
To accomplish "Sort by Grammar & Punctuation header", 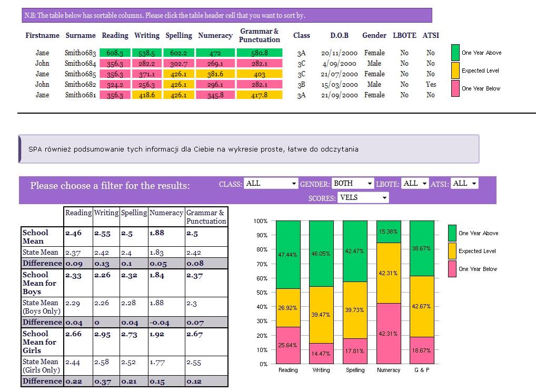I will pos(260,35).
